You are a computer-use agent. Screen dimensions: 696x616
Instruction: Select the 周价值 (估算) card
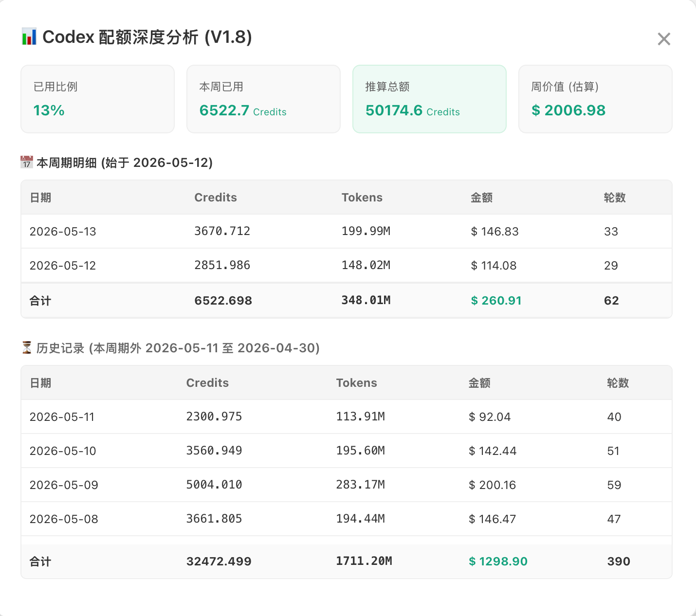[x=595, y=99]
